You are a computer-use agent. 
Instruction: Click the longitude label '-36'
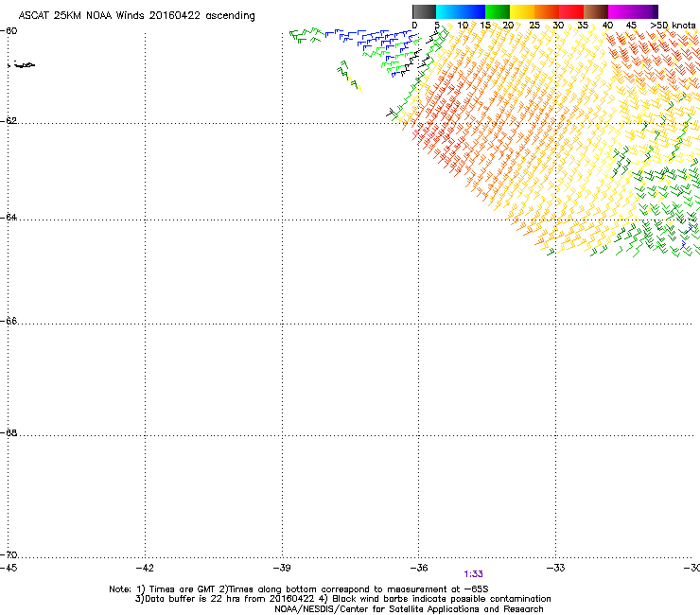click(419, 568)
